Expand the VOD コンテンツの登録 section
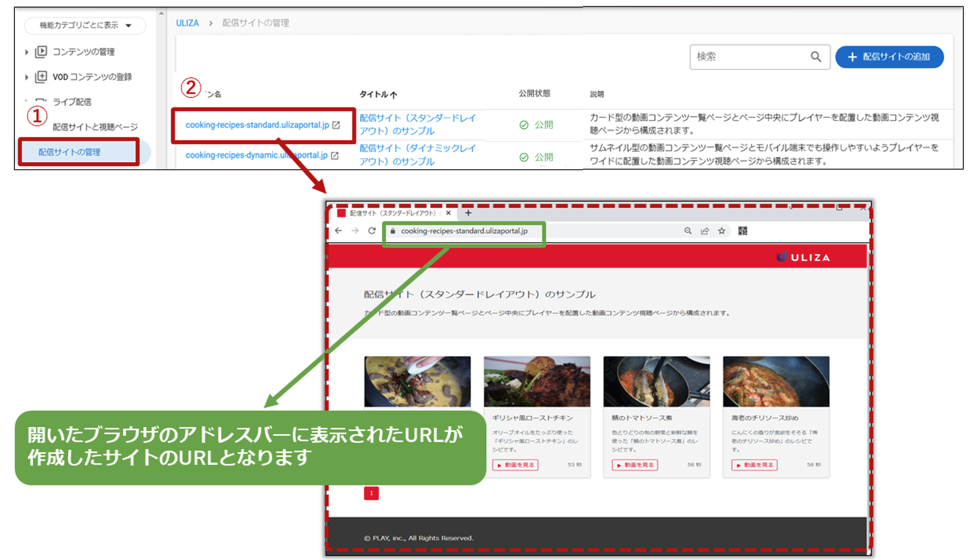This screenshot has width=974, height=560. pos(27,77)
